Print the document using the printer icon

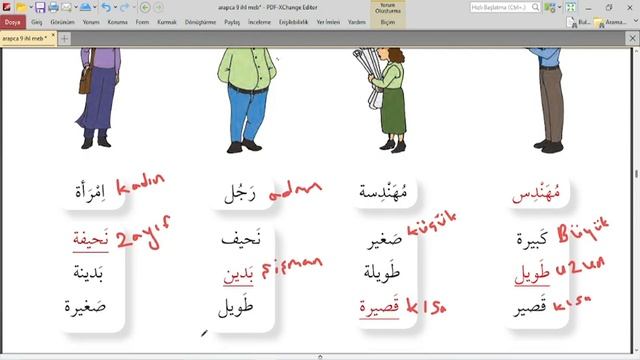pyautogui.click(x=53, y=7)
